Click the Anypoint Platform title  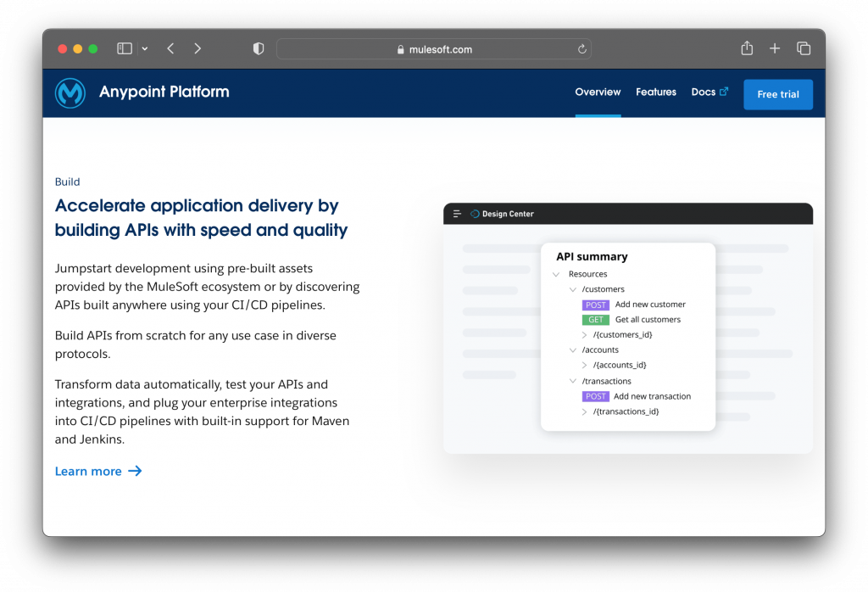pos(164,92)
